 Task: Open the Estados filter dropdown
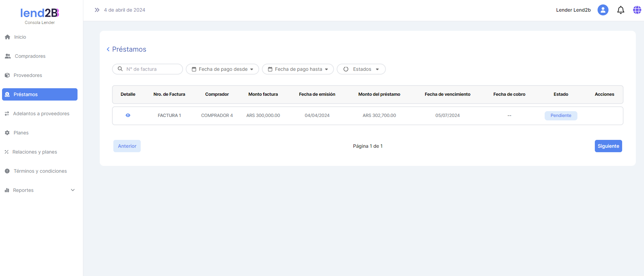click(x=361, y=69)
